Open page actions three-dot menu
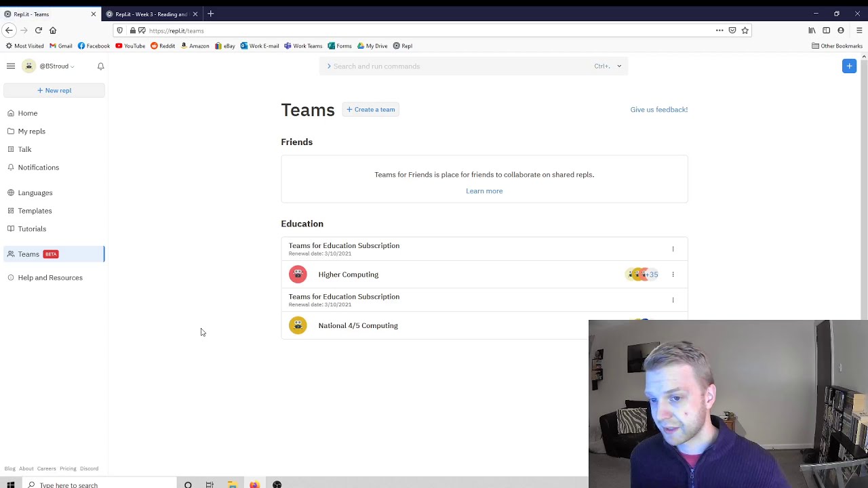The image size is (868, 488). pos(719,30)
